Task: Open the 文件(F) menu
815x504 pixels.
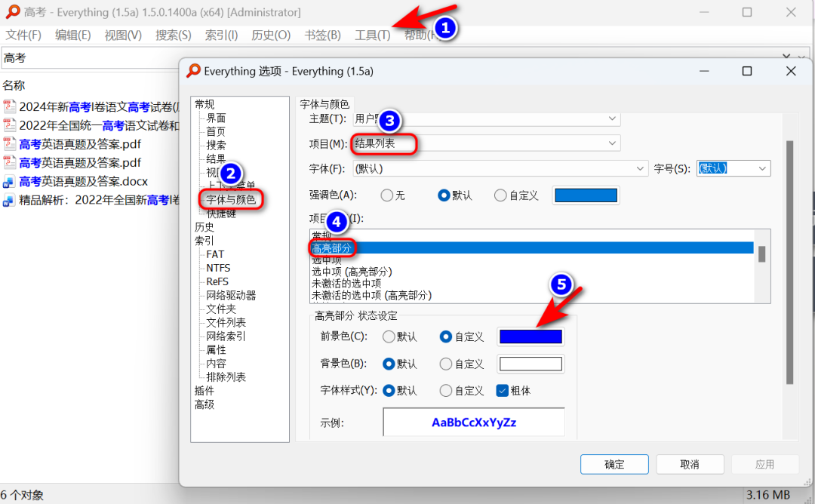Action: pyautogui.click(x=23, y=35)
